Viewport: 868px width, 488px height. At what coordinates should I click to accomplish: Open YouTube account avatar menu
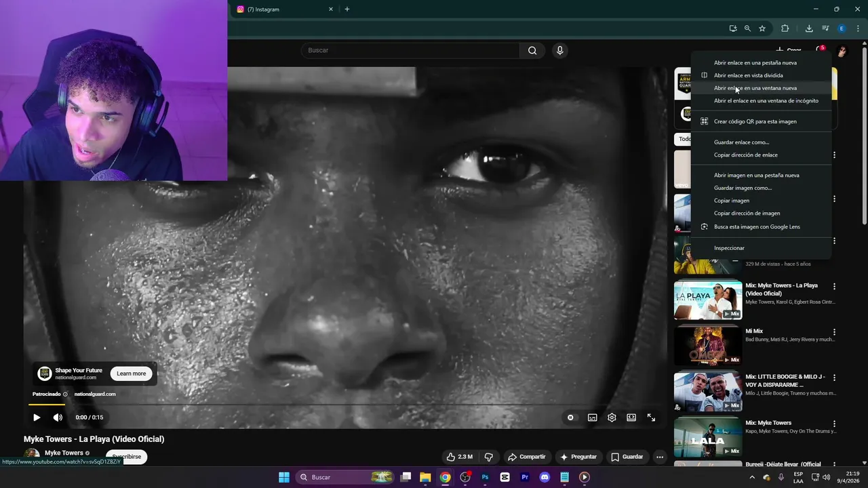coord(842,51)
